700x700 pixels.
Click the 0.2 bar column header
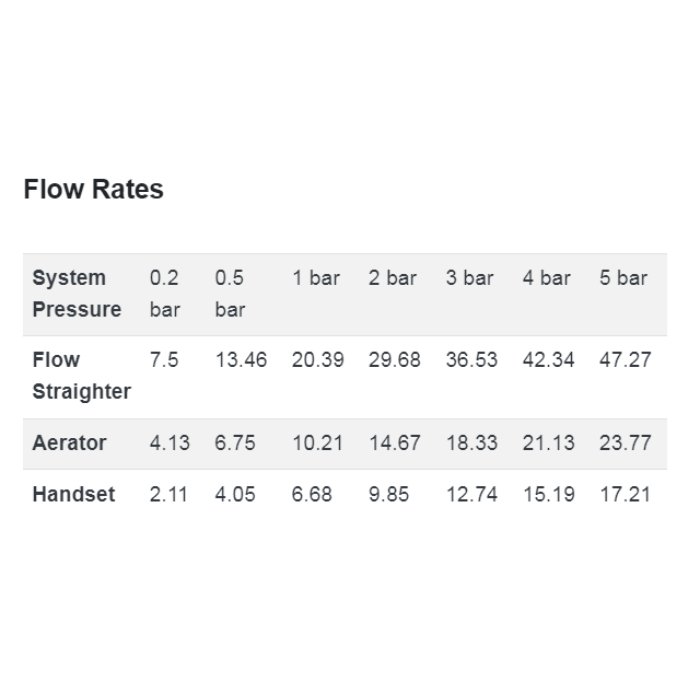165,293
